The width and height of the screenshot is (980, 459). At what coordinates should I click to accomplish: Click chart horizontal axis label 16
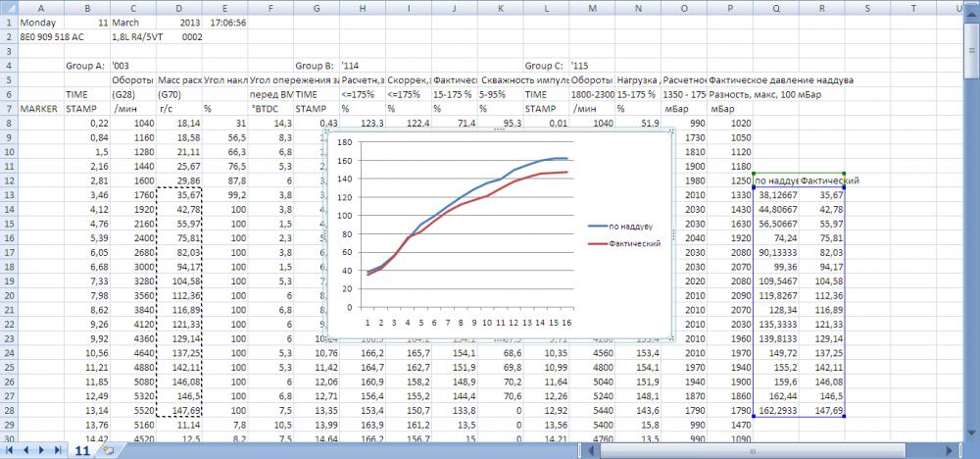(x=566, y=322)
